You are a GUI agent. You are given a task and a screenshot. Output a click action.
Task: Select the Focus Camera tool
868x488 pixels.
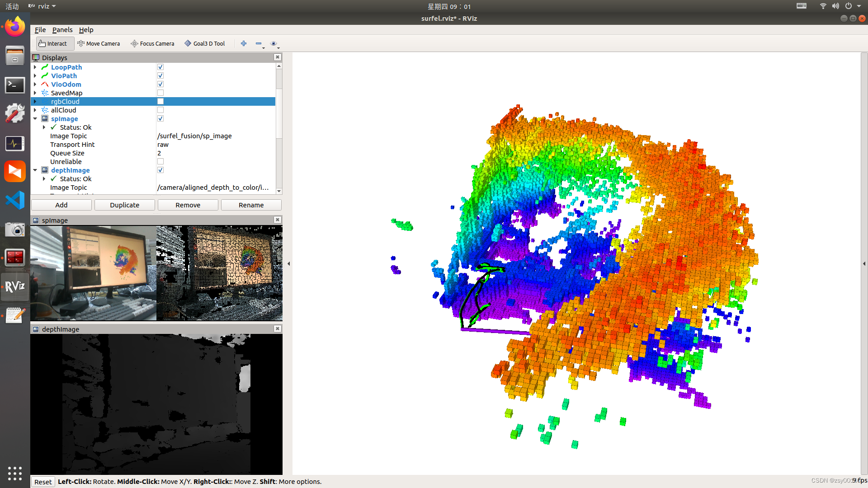click(151, 43)
